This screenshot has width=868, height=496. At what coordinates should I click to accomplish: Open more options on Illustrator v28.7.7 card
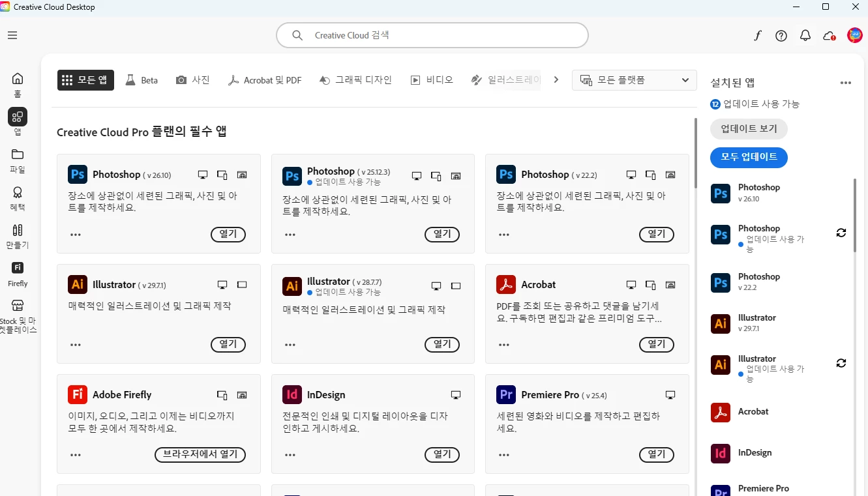(x=290, y=345)
